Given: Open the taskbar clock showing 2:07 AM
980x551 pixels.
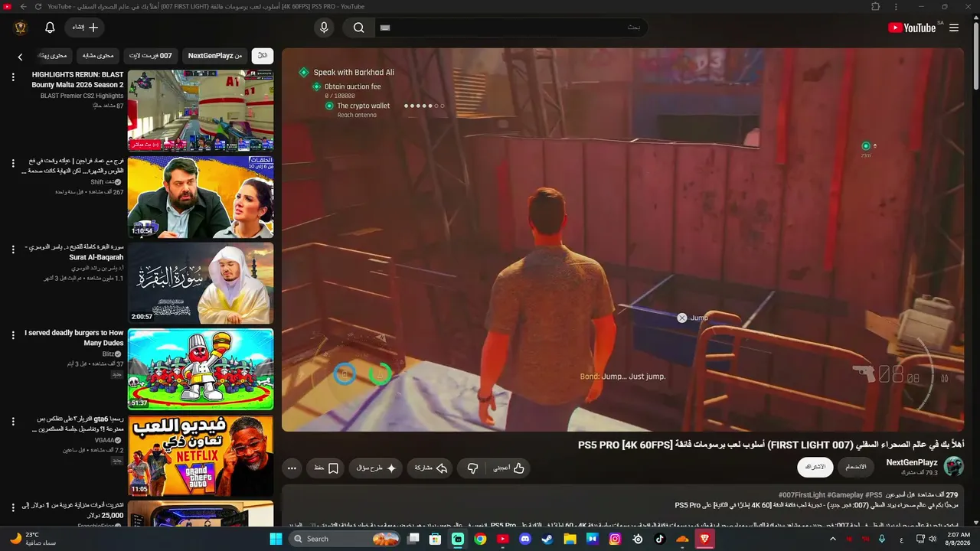Looking at the screenshot, I should pyautogui.click(x=958, y=539).
